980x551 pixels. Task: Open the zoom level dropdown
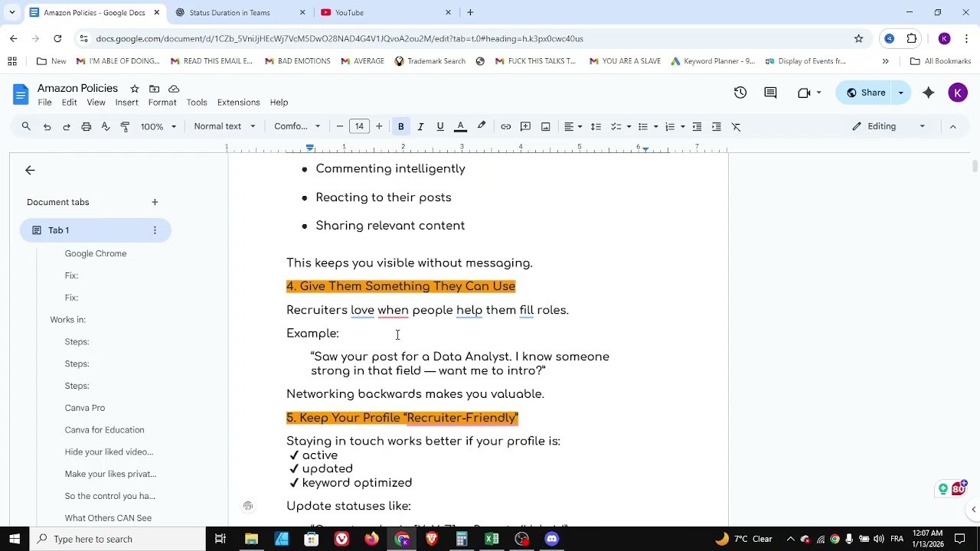tap(158, 126)
